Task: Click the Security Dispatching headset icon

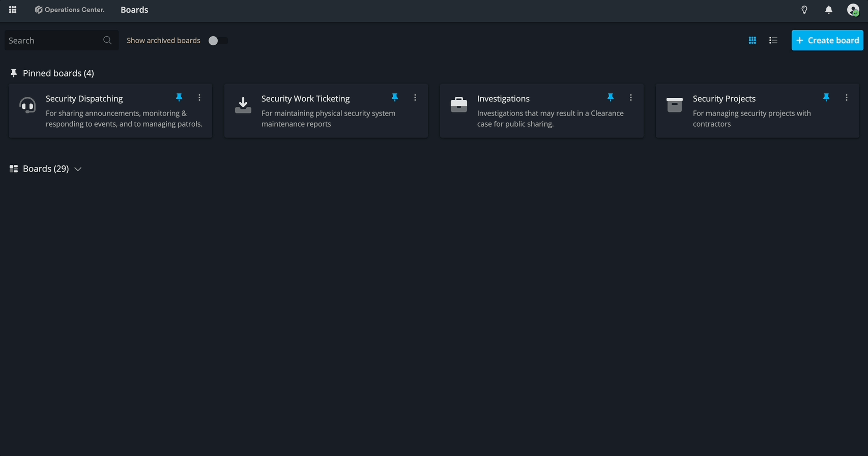Action: pyautogui.click(x=27, y=105)
